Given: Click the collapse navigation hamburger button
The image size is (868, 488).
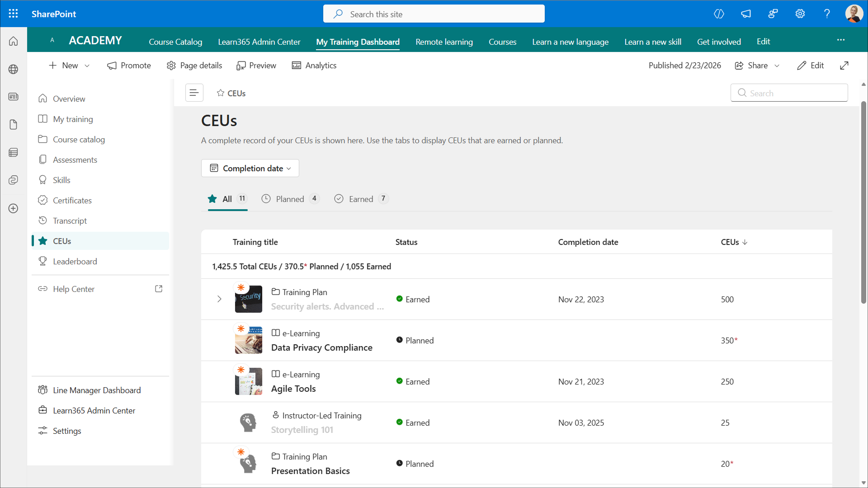Looking at the screenshot, I should pos(194,93).
